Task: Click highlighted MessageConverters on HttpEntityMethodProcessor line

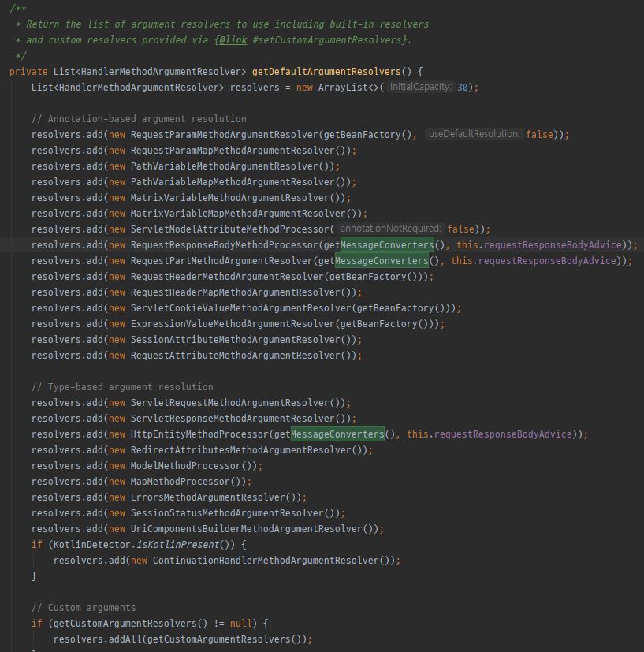Action: coord(337,434)
